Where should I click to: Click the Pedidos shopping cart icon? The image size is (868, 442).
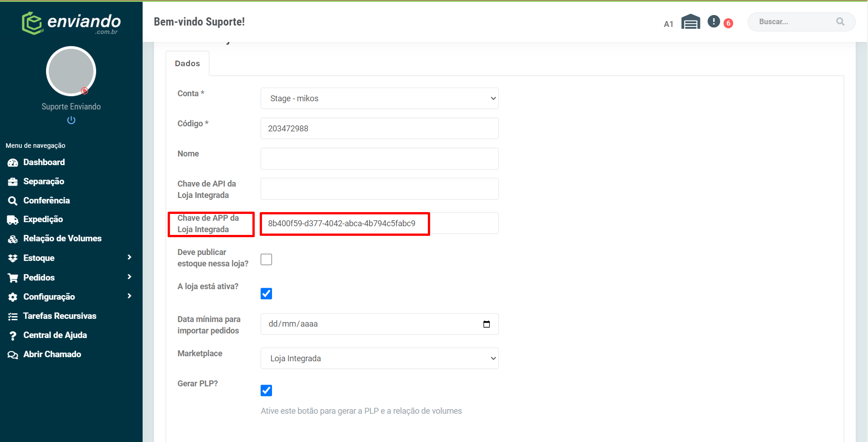click(13, 278)
